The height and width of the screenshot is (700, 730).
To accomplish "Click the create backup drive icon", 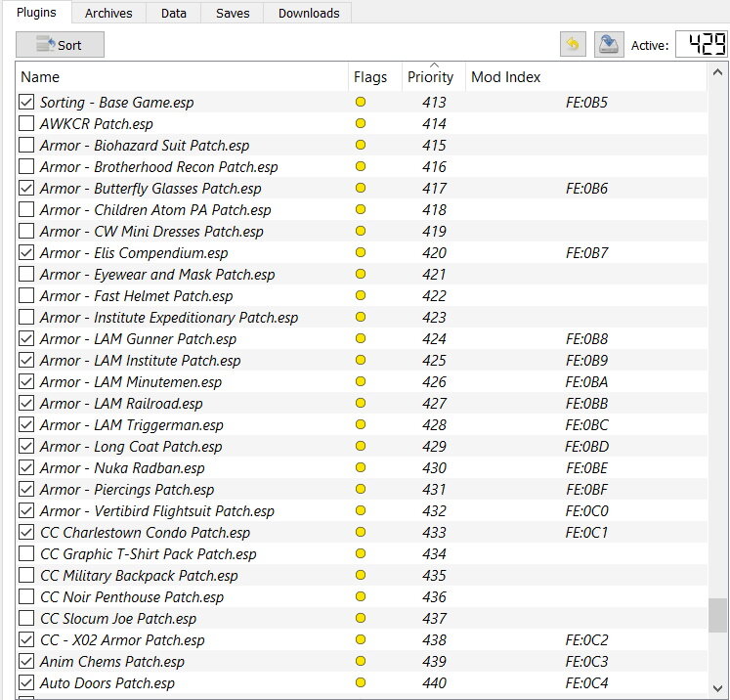I will tap(609, 45).
